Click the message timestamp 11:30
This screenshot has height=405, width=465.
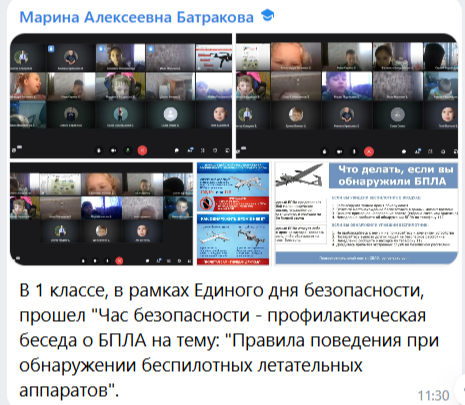(433, 395)
